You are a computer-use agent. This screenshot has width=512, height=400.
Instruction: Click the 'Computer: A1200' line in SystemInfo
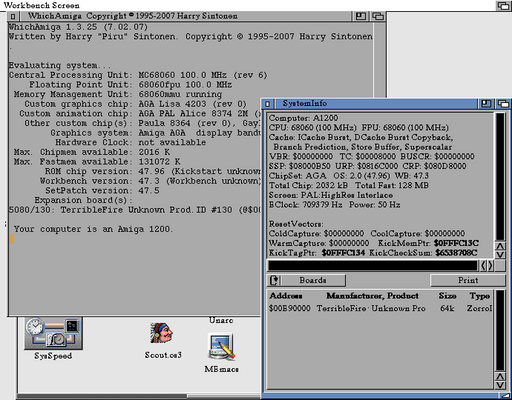click(x=303, y=118)
